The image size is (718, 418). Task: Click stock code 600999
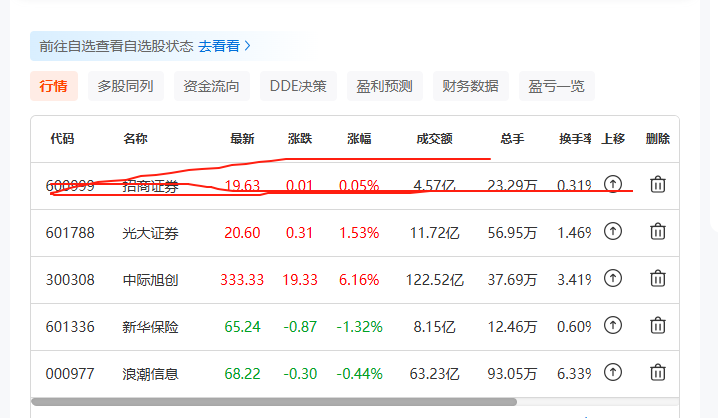click(x=70, y=186)
